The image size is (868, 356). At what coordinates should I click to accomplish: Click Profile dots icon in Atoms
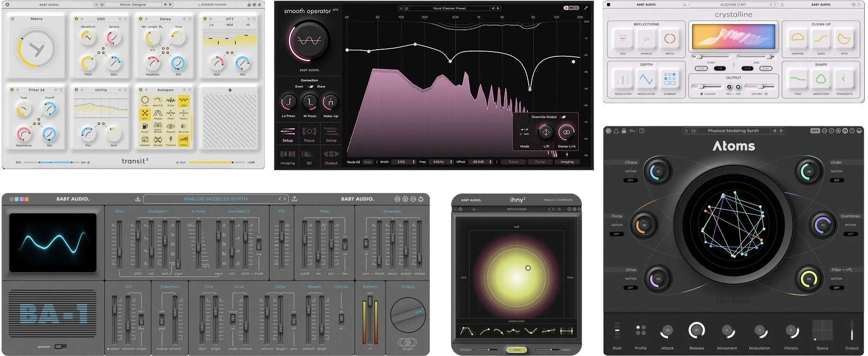(x=641, y=330)
